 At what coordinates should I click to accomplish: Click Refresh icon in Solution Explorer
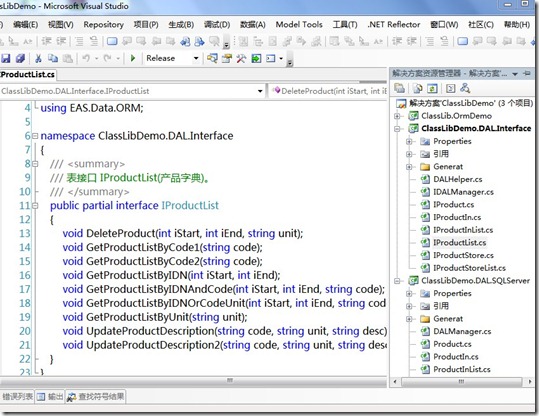point(432,89)
